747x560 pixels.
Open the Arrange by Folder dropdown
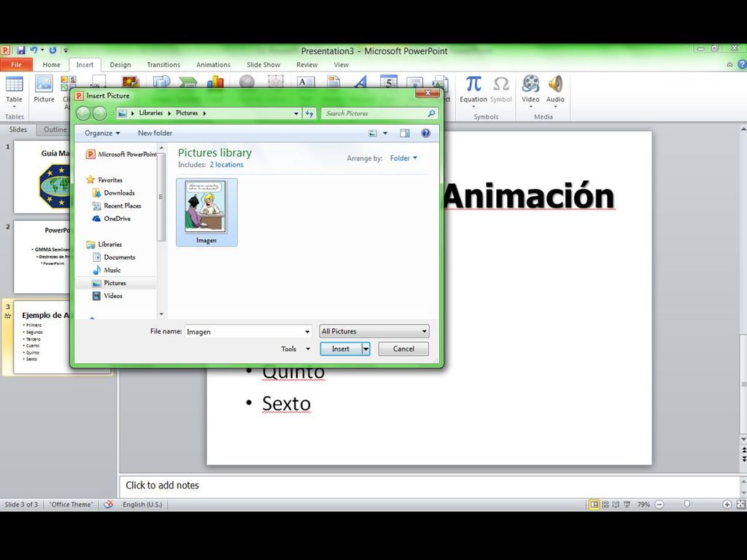point(403,158)
